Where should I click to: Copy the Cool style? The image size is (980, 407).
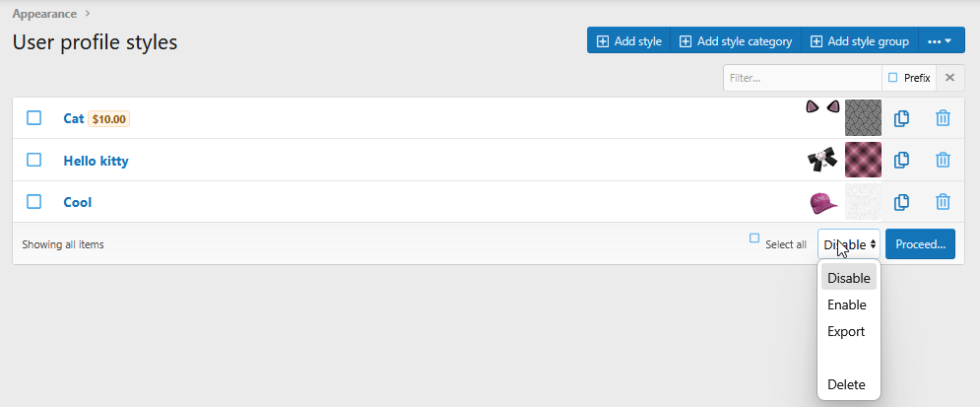pyautogui.click(x=900, y=202)
